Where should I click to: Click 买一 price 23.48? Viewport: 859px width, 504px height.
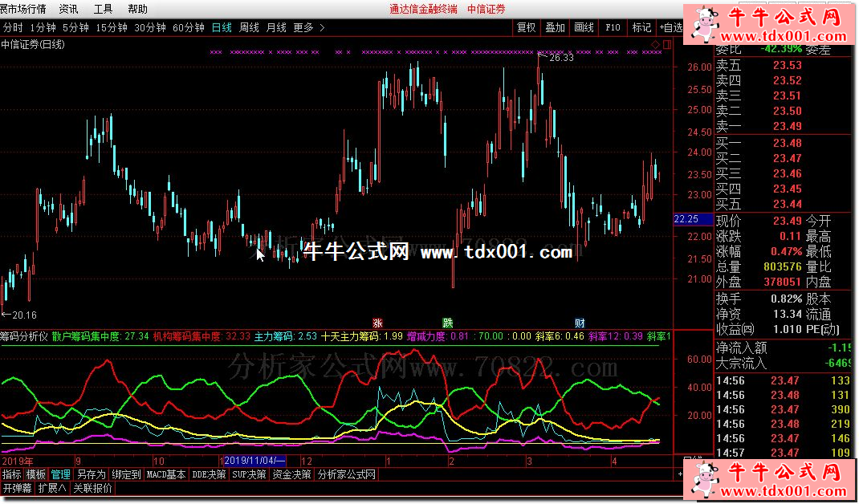click(788, 143)
